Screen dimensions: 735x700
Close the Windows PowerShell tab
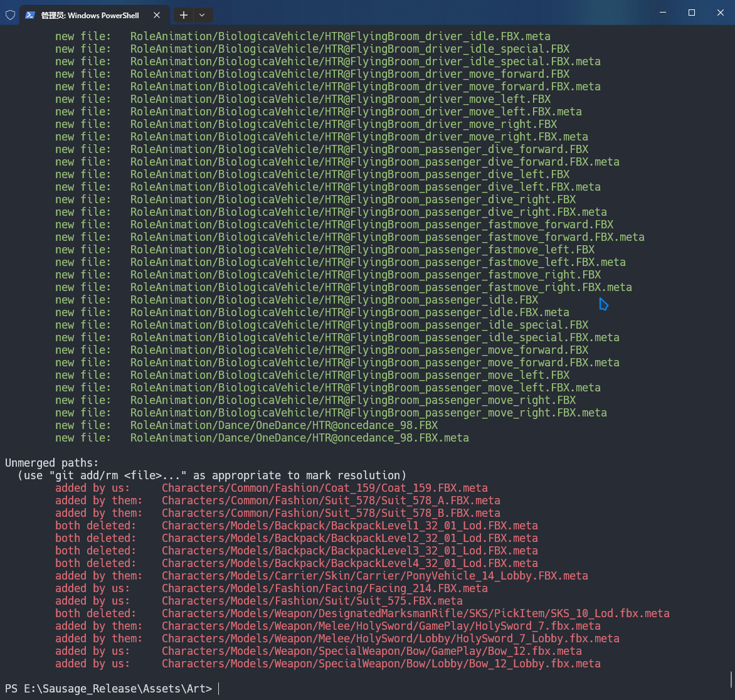[157, 15]
